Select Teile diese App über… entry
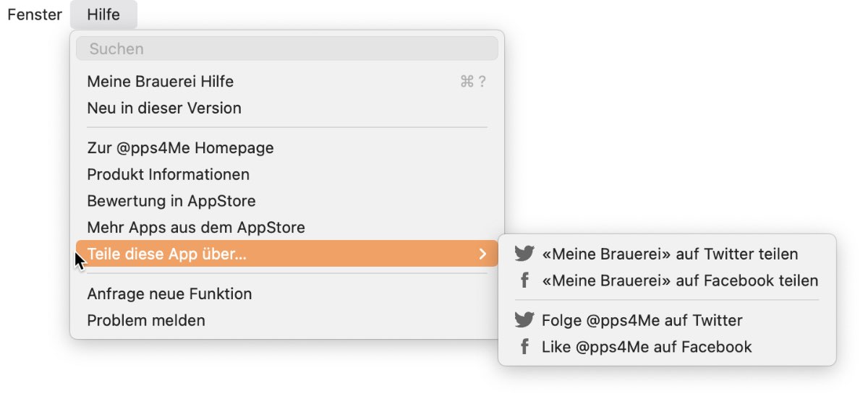The image size is (868, 412). tap(287, 254)
